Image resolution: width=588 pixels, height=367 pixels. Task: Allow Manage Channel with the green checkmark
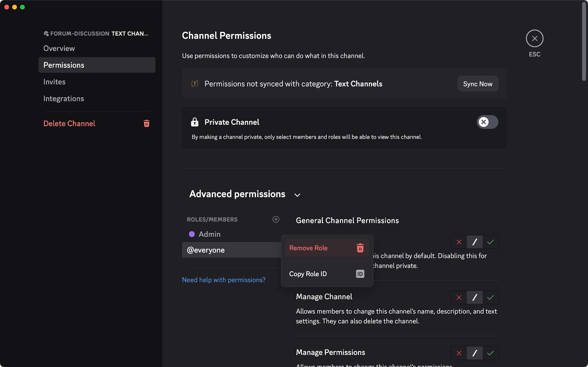(490, 297)
